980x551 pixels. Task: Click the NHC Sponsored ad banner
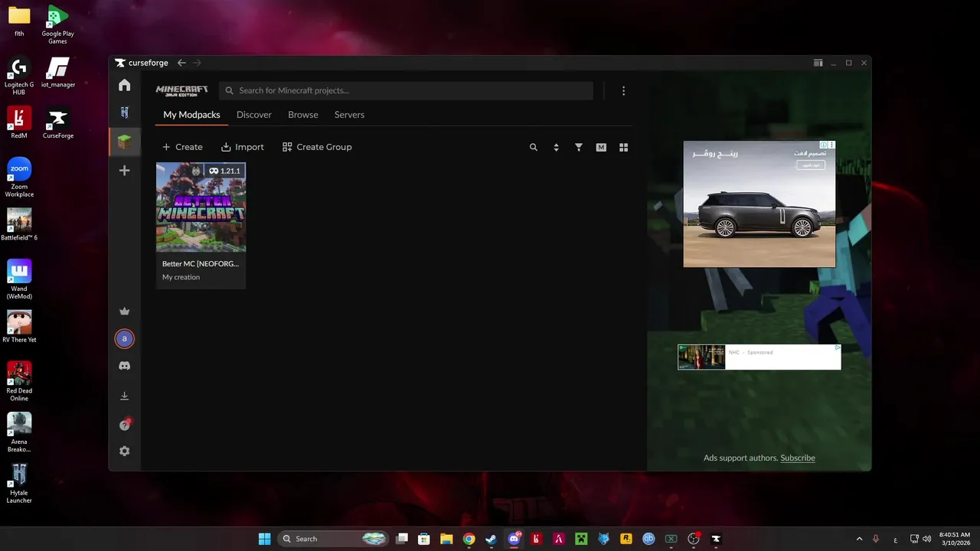click(x=759, y=357)
